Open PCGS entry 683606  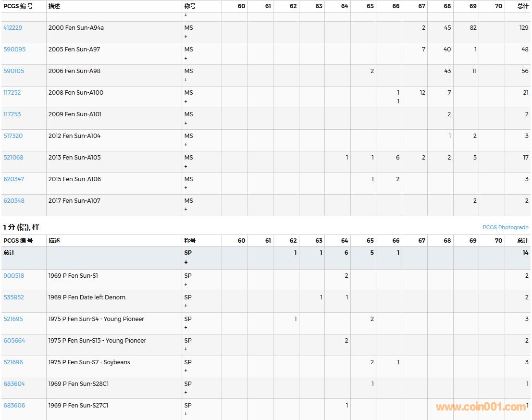coord(14,406)
